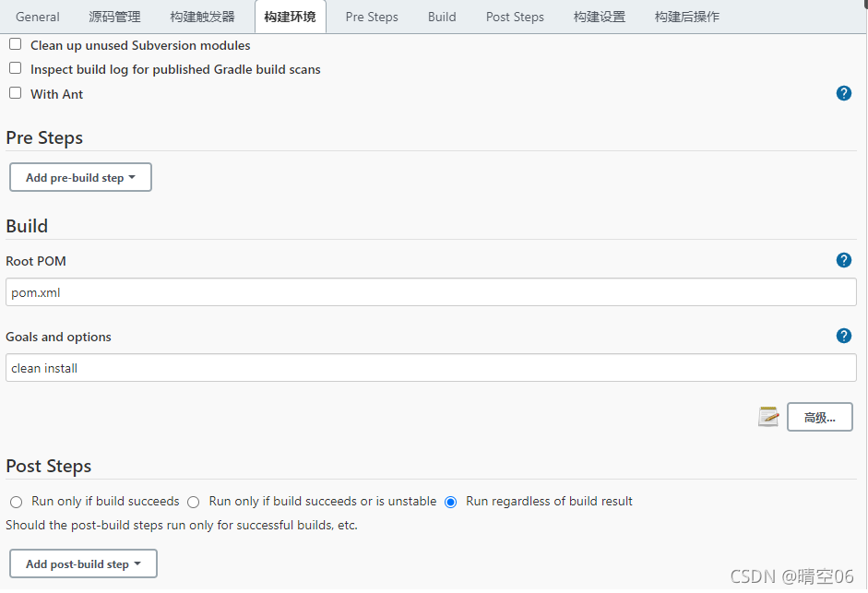
Task: Choose Run only if succeeds or unstable
Action: click(x=194, y=502)
